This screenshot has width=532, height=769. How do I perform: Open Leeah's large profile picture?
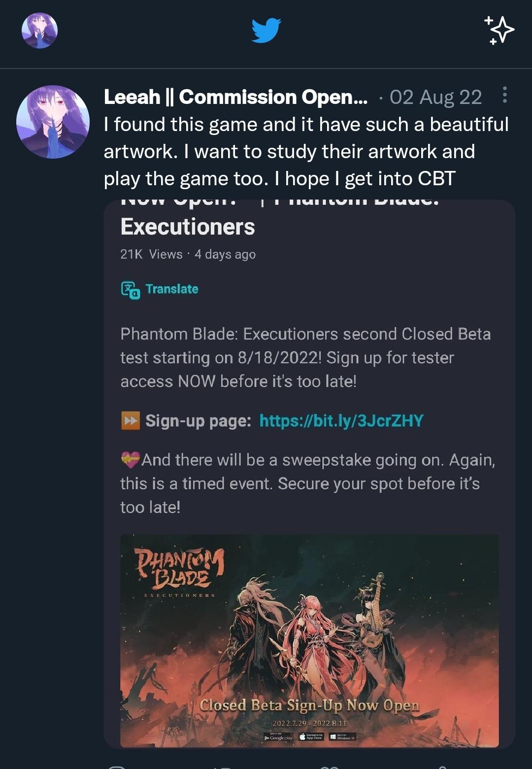pos(53,122)
